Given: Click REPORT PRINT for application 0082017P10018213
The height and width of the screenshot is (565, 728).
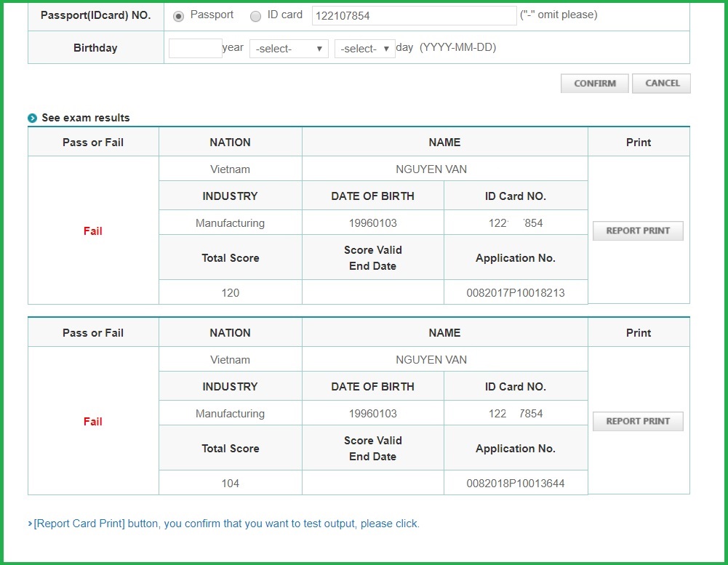Looking at the screenshot, I should click(638, 231).
